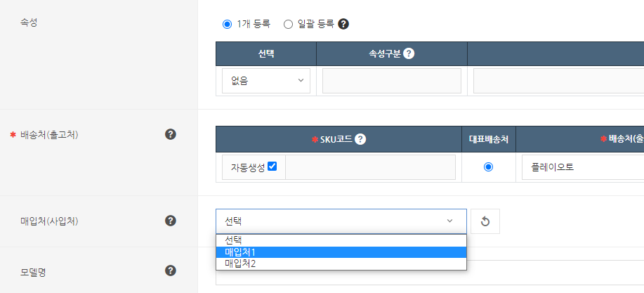644x293 pixels.
Task: Toggle the 자동생성 checkbox
Action: point(272,167)
